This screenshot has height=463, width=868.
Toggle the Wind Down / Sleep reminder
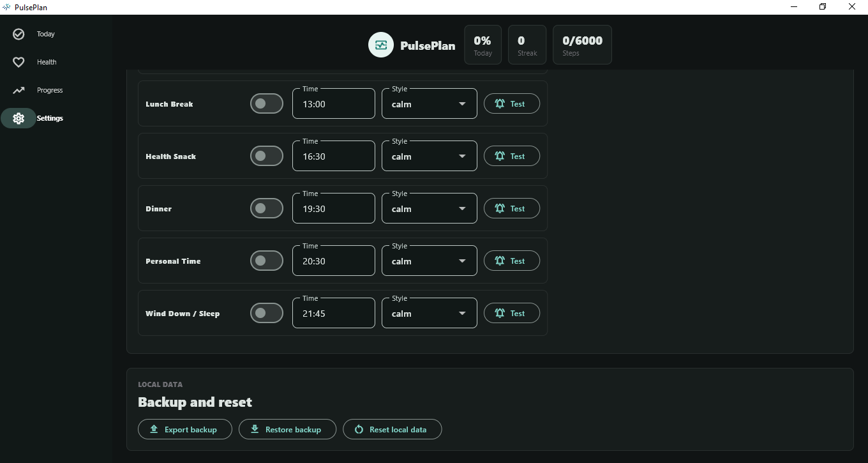click(x=267, y=313)
